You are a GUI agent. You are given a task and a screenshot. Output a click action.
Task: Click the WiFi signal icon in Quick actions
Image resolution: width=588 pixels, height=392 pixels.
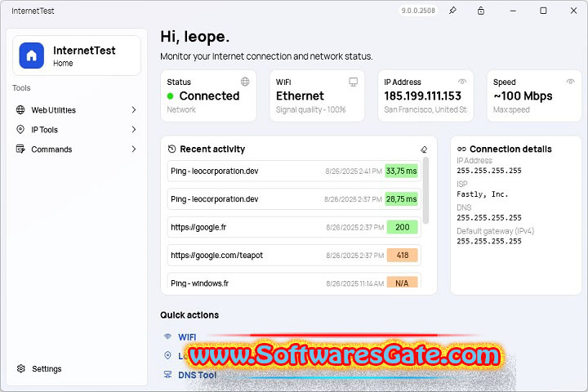(x=167, y=336)
